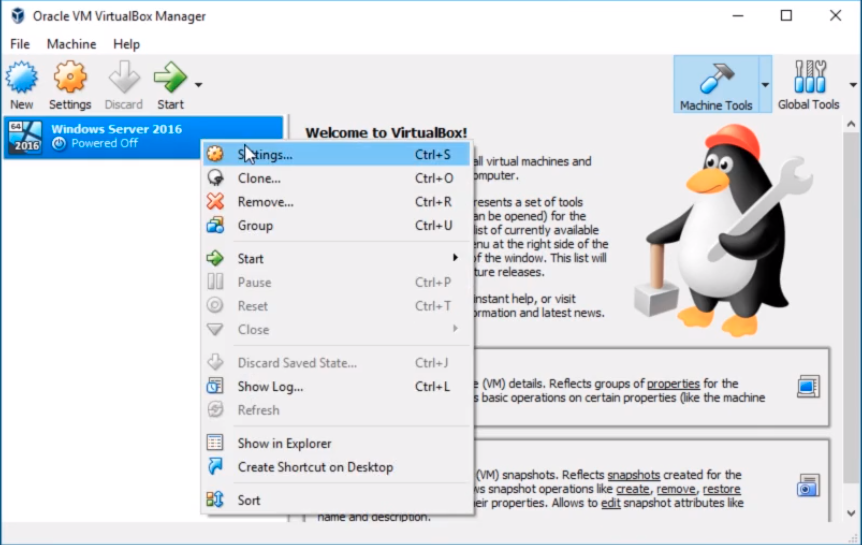Viewport: 862px width, 545px height.
Task: Expand the Start button dropdown arrow
Action: (198, 84)
